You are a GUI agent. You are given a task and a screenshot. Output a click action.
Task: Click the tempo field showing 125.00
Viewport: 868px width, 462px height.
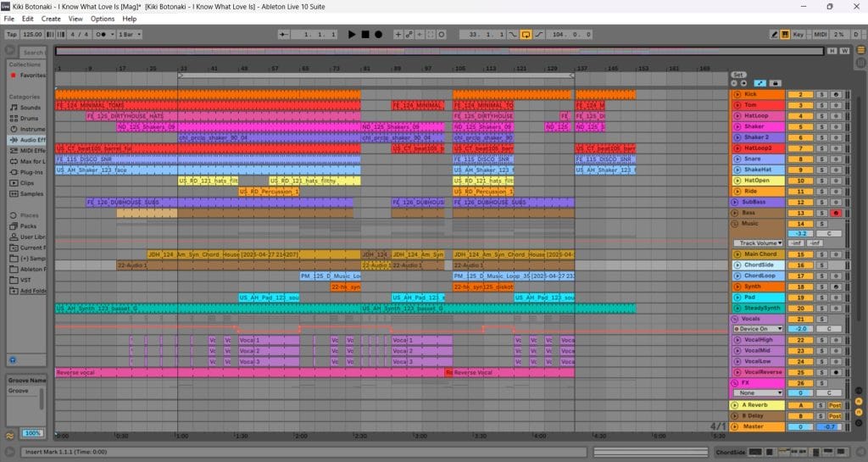coord(34,35)
